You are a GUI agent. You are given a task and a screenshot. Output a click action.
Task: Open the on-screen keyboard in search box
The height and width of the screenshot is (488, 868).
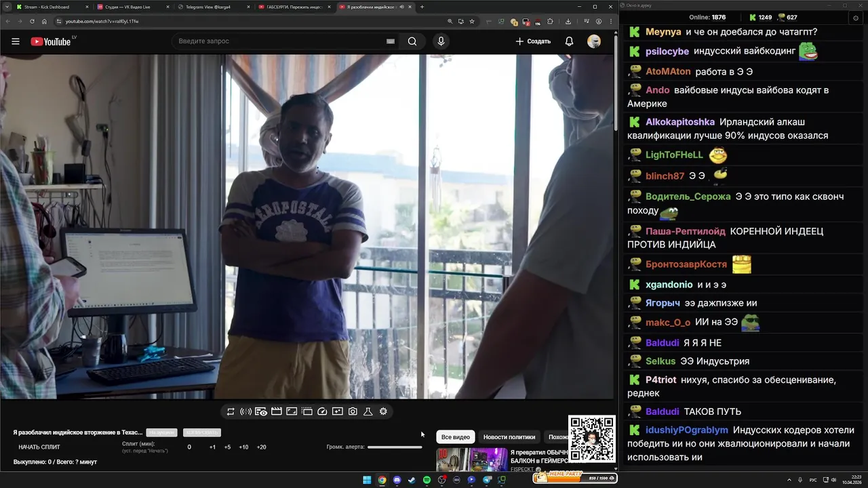pos(391,41)
